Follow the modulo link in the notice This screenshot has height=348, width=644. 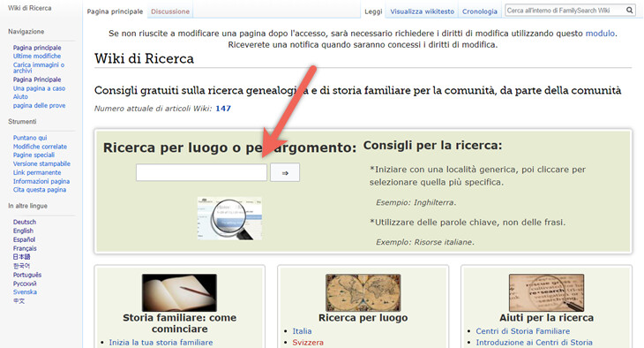coord(600,34)
